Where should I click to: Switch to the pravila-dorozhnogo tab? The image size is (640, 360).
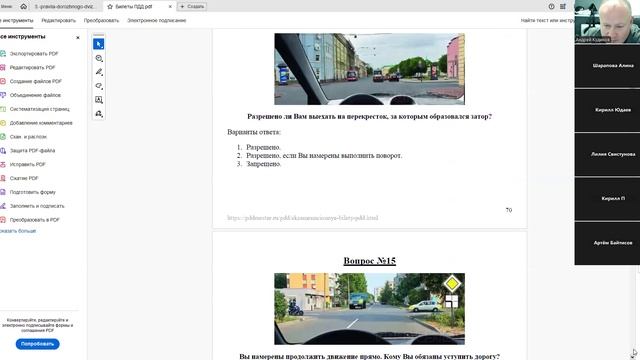click(65, 7)
